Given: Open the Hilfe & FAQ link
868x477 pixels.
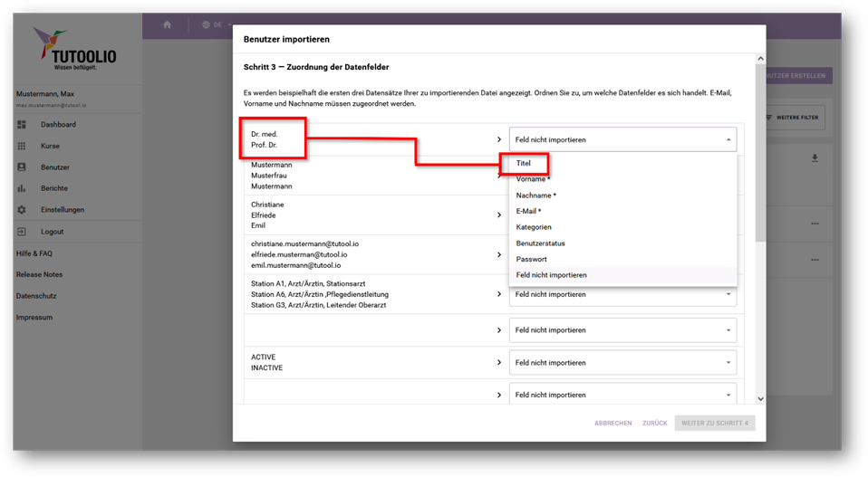Looking at the screenshot, I should click(34, 253).
